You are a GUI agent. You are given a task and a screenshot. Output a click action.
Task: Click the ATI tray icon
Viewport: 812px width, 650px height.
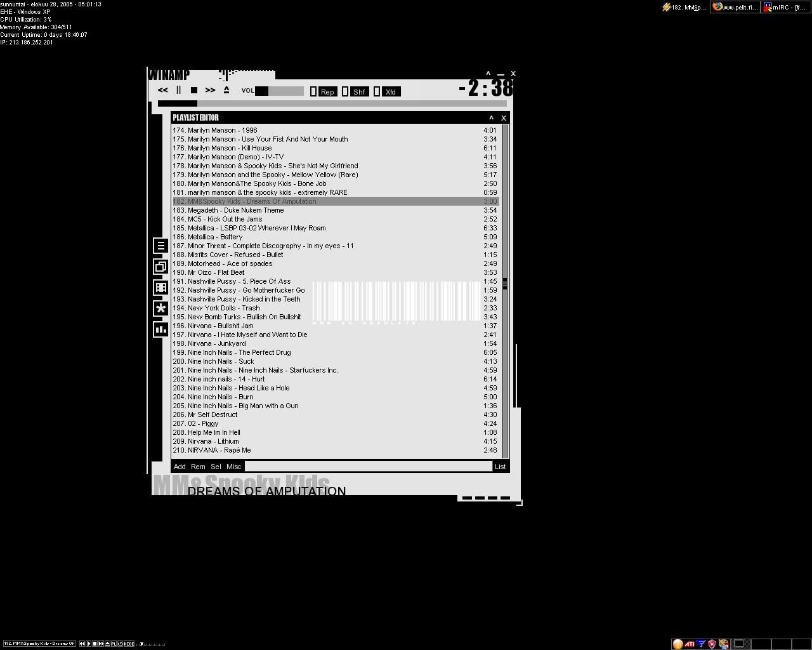(x=689, y=644)
